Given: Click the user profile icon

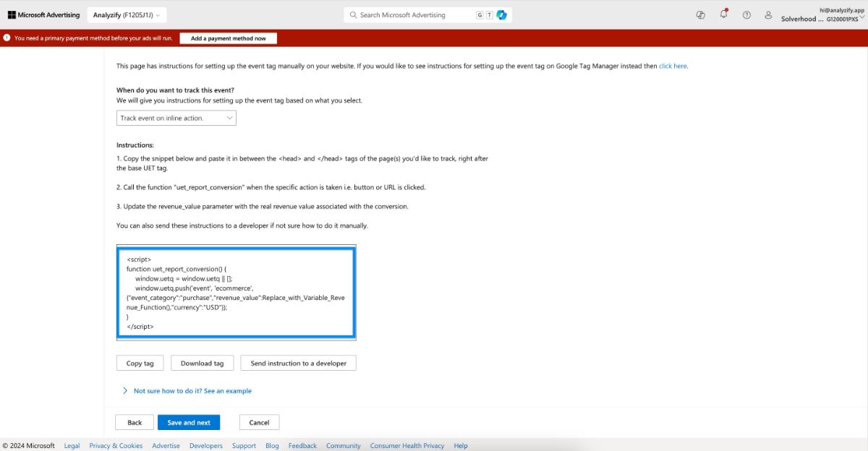Looking at the screenshot, I should pyautogui.click(x=768, y=14).
